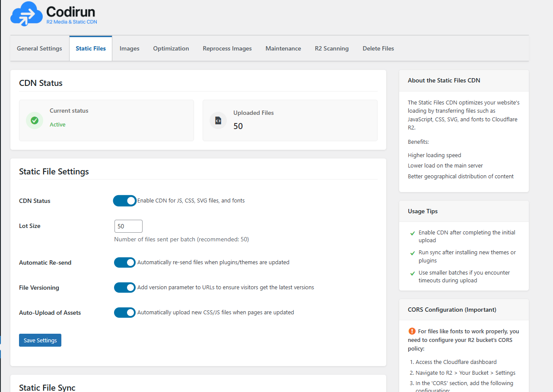The width and height of the screenshot is (553, 392).
Task: Click the Codirun cloud logo icon
Action: click(26, 14)
